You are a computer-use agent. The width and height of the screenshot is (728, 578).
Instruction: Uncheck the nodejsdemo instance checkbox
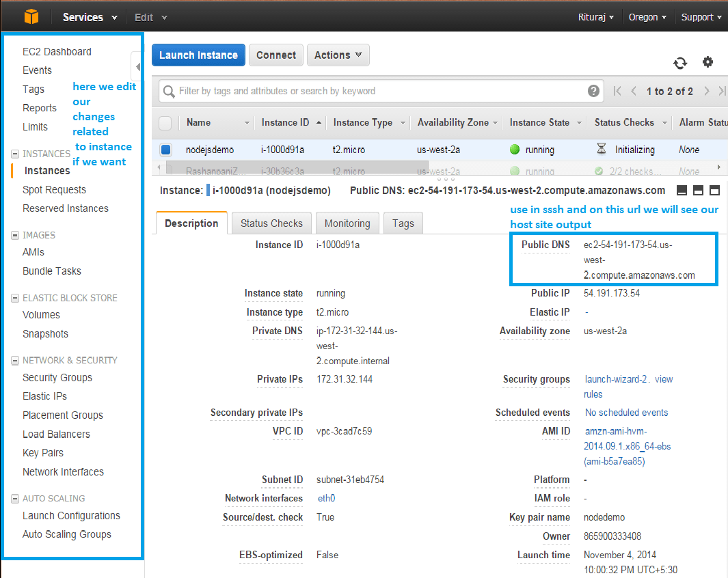(165, 150)
